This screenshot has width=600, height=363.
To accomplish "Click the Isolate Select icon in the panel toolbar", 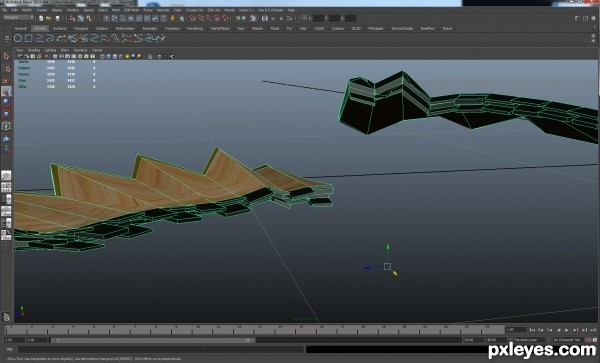I will pos(150,56).
